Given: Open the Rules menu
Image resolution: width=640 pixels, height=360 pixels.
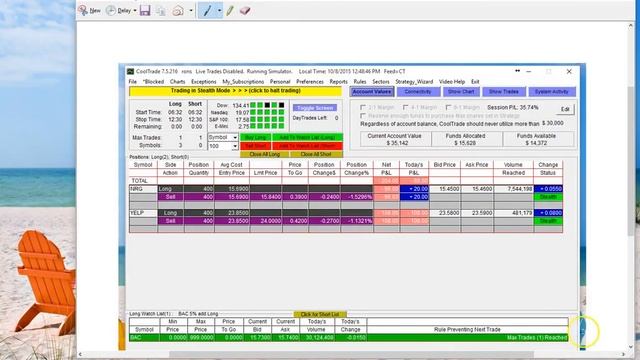Looking at the screenshot, I should coord(360,82).
